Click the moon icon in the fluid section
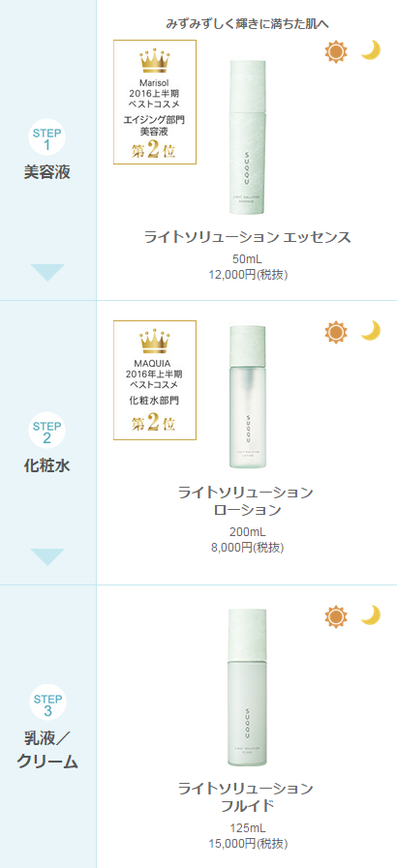This screenshot has height=868, width=397. tap(370, 615)
